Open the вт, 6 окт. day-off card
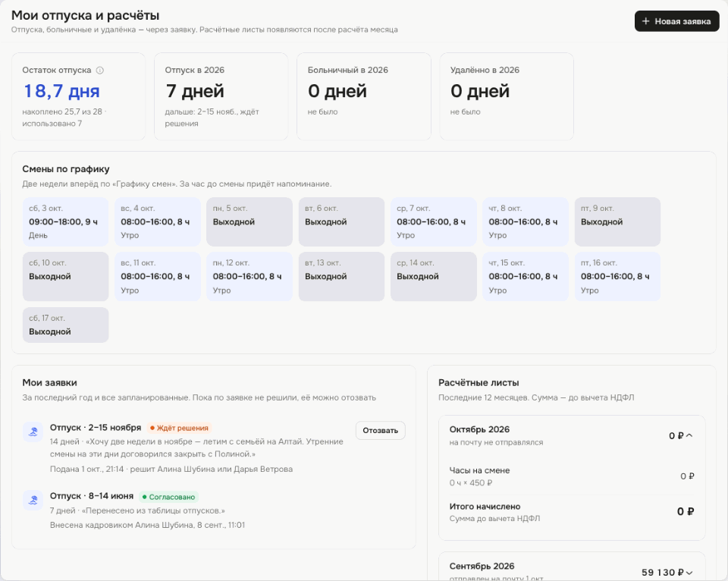Viewport: 728px width, 581px height. pyautogui.click(x=341, y=222)
